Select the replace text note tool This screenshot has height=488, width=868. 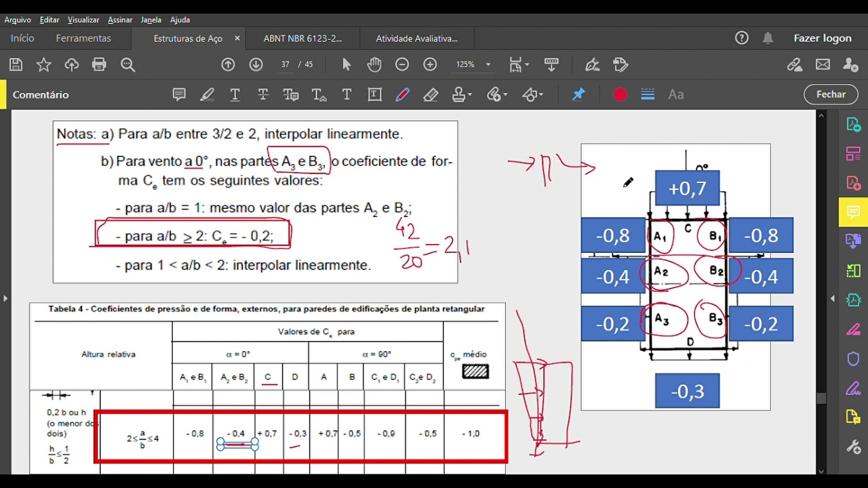click(x=291, y=95)
